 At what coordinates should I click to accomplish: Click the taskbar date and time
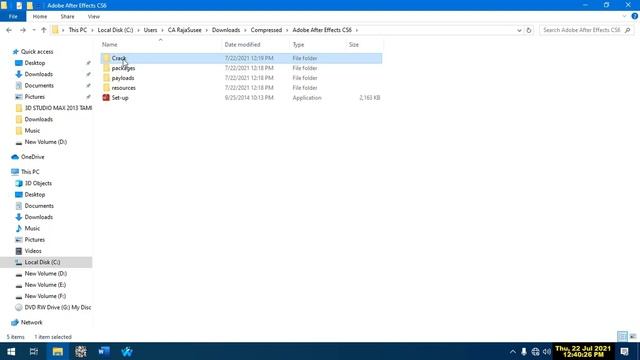pos(583,351)
